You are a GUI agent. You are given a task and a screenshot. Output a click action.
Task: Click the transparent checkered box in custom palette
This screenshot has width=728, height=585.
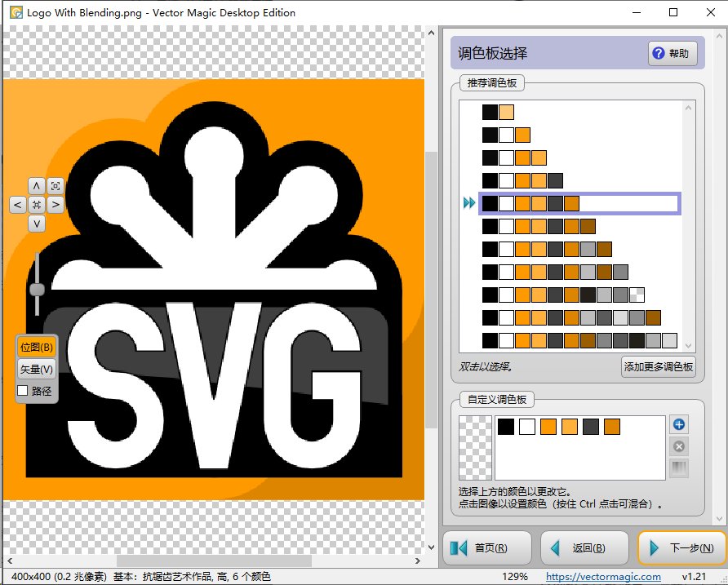coord(475,448)
